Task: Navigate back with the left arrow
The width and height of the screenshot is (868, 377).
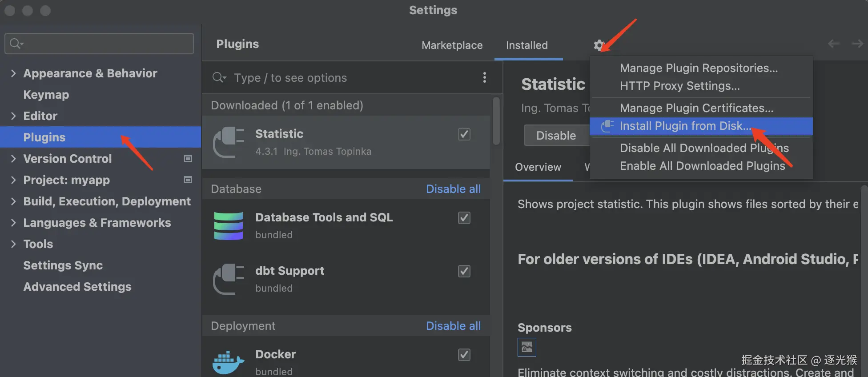Action: pos(834,44)
